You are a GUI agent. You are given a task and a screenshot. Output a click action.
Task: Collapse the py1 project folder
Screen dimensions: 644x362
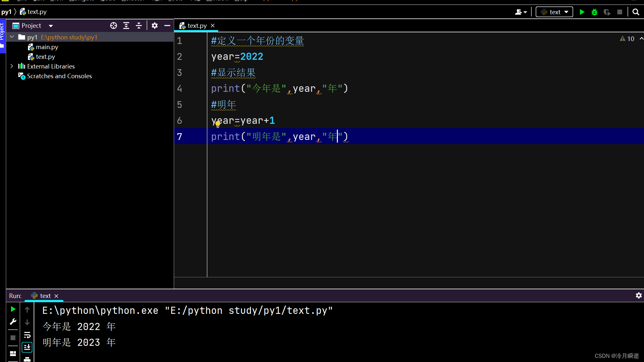point(12,37)
